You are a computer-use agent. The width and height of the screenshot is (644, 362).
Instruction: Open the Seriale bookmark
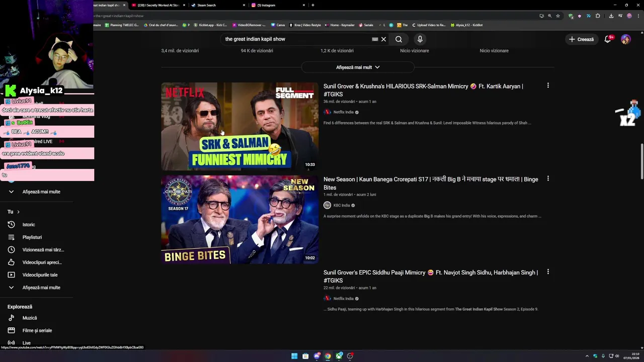(366, 25)
